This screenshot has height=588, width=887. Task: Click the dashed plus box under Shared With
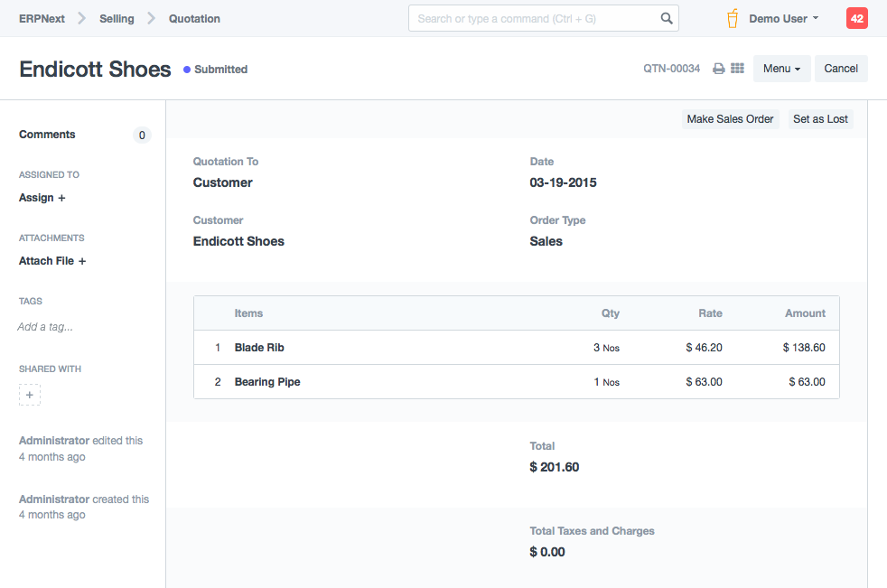coord(30,395)
